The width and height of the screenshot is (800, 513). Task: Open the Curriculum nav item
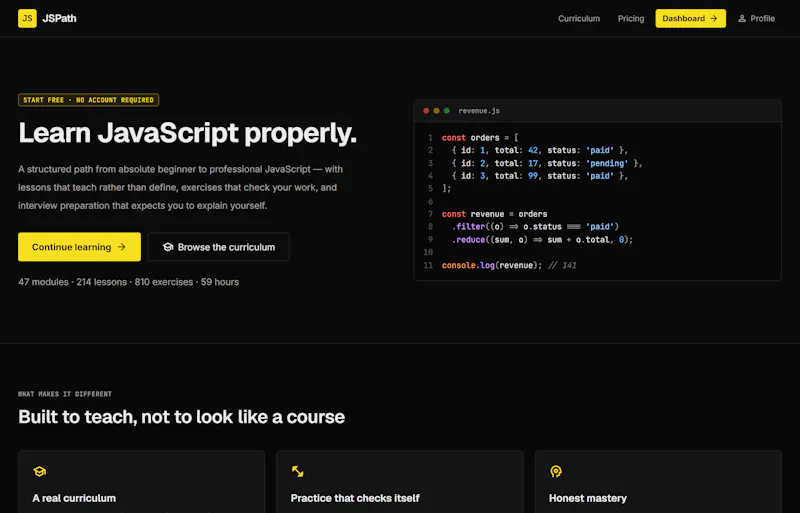tap(579, 18)
